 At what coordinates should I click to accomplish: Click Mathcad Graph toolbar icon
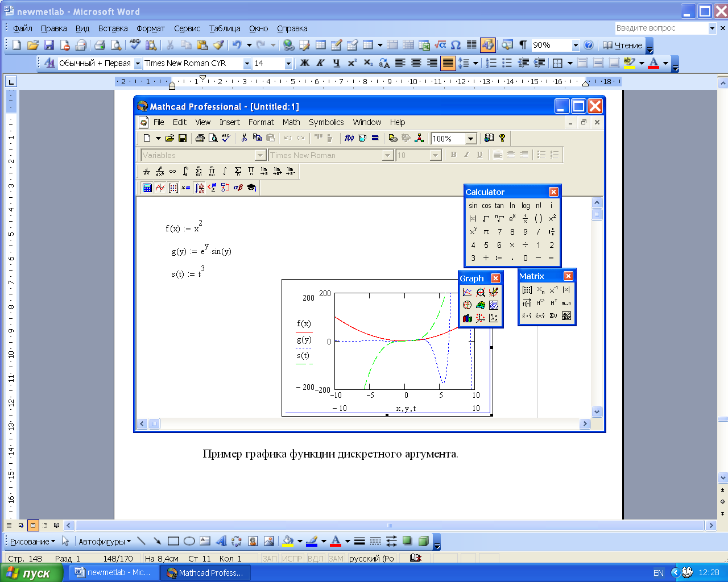click(x=160, y=188)
